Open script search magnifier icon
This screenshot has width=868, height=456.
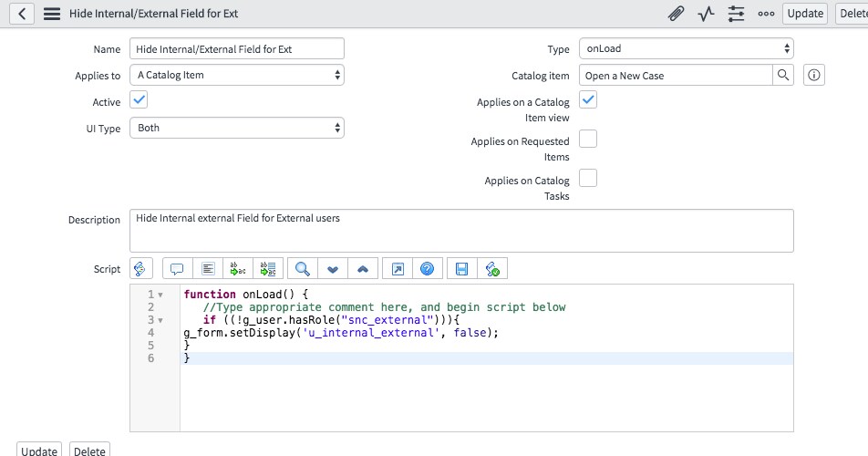(x=303, y=269)
